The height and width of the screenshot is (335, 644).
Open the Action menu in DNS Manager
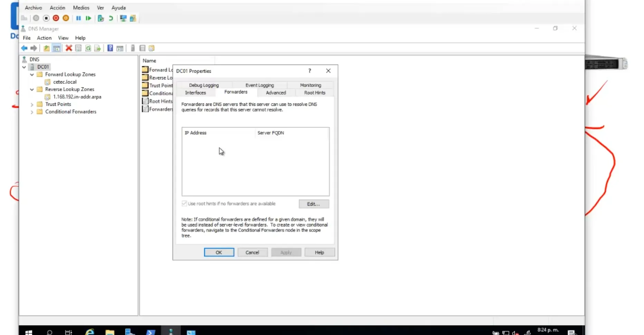[x=44, y=38]
